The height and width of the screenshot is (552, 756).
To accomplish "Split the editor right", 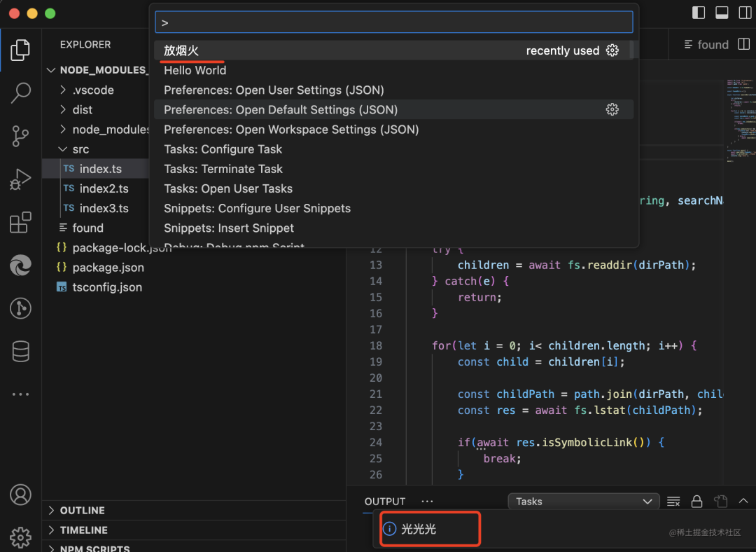I will pos(744,44).
